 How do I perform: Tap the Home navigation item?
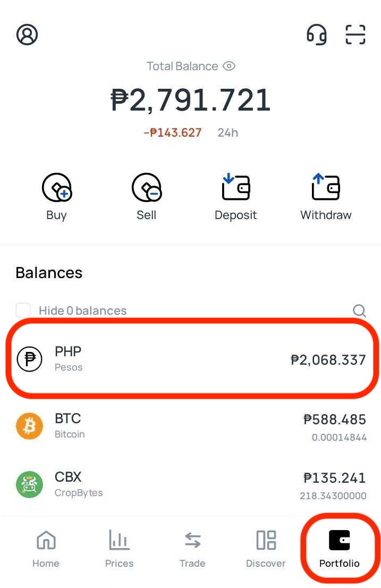(46, 549)
